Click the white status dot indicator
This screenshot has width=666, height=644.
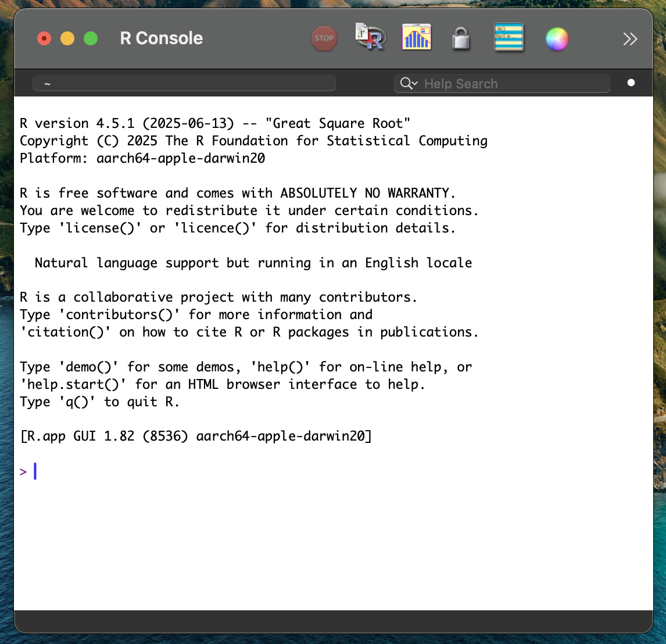click(631, 83)
